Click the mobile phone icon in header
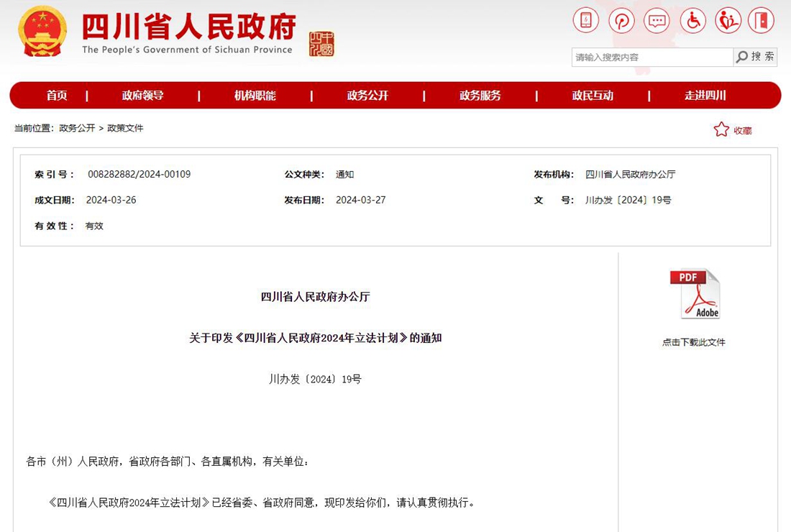791x532 pixels. (585, 20)
